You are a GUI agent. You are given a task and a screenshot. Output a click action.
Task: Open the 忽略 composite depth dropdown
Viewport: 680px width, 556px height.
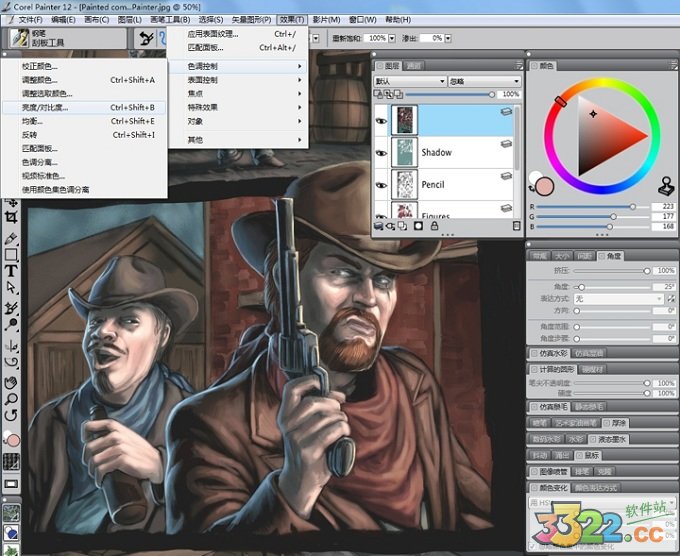pos(484,81)
